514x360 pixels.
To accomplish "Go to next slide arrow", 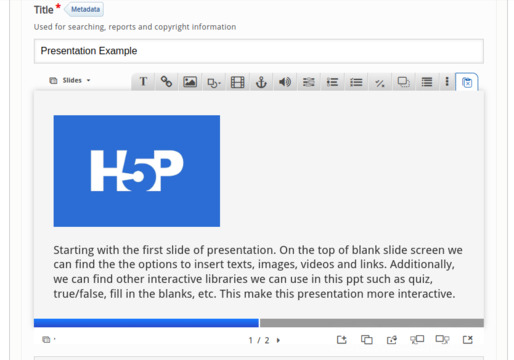I will click(278, 340).
